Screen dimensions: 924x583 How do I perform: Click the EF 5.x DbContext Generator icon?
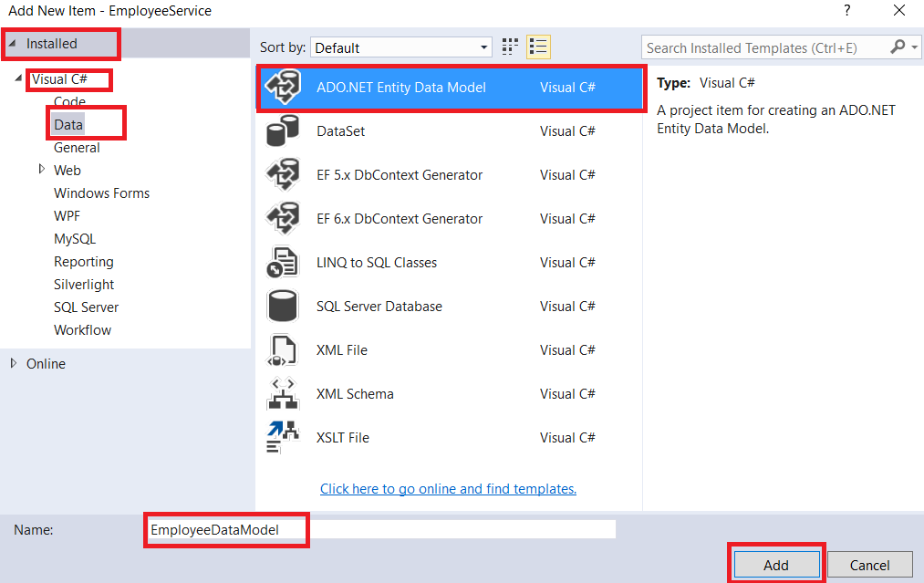tap(284, 174)
